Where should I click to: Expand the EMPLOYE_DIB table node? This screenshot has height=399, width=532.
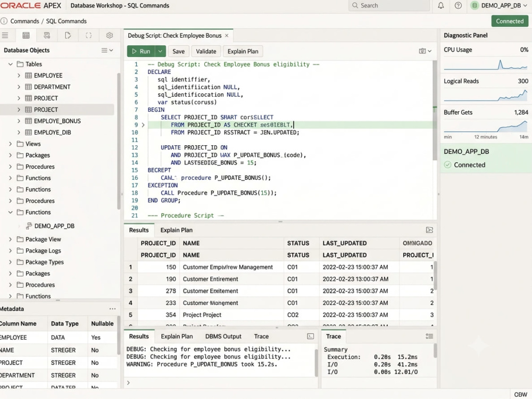pyautogui.click(x=19, y=132)
